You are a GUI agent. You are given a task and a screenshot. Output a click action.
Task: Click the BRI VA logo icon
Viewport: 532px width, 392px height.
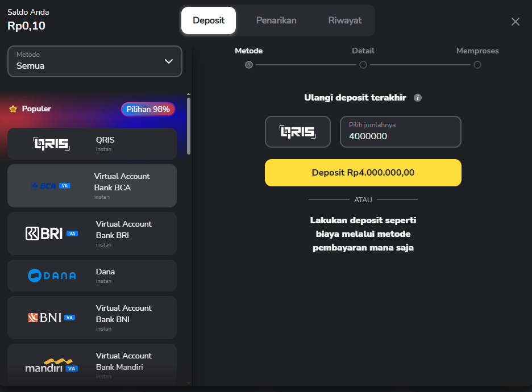click(52, 233)
